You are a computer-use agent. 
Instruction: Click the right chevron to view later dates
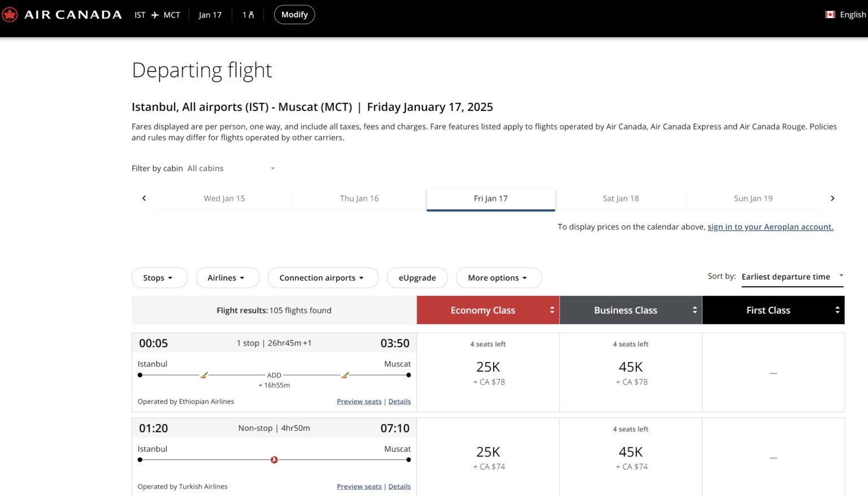[x=832, y=198]
